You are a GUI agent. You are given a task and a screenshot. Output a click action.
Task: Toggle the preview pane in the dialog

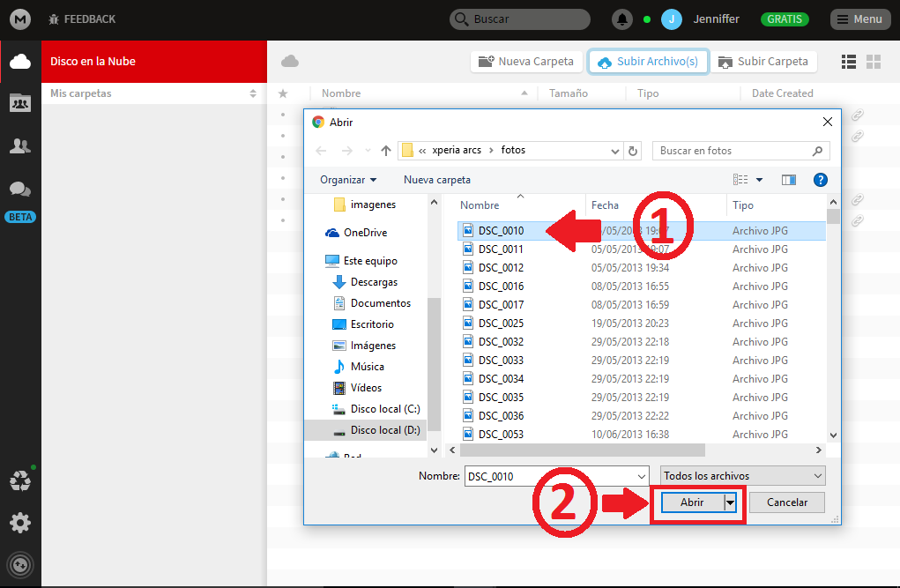point(788,179)
